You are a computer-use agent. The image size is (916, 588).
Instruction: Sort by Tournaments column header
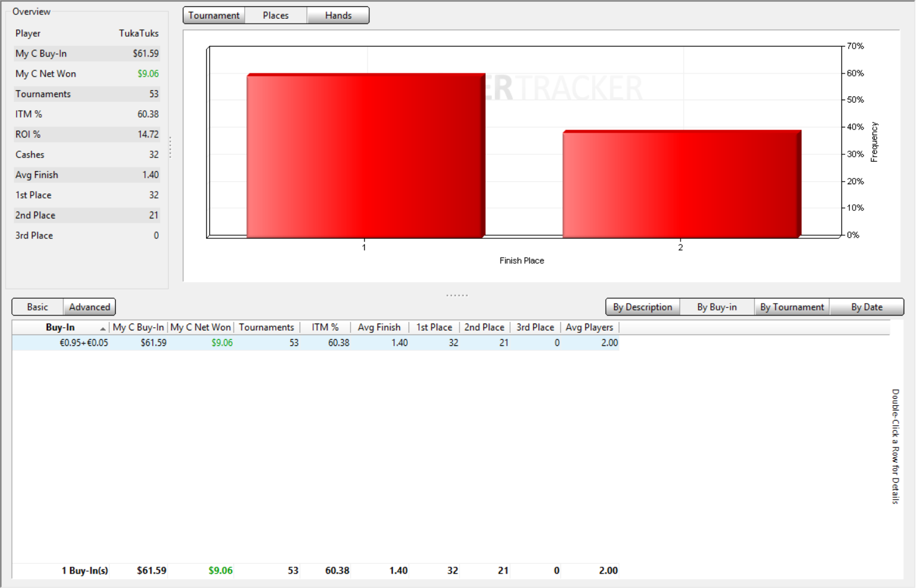pyautogui.click(x=267, y=327)
